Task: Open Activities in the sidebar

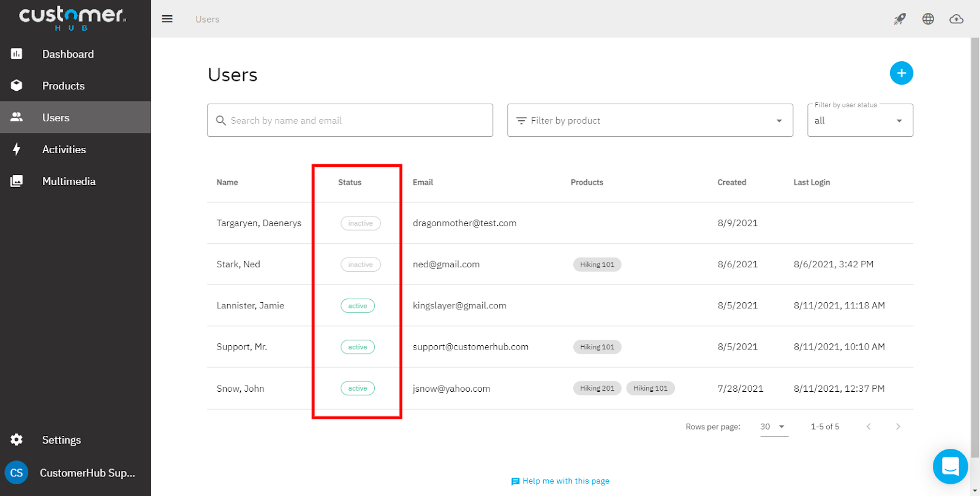Action: 75,149
